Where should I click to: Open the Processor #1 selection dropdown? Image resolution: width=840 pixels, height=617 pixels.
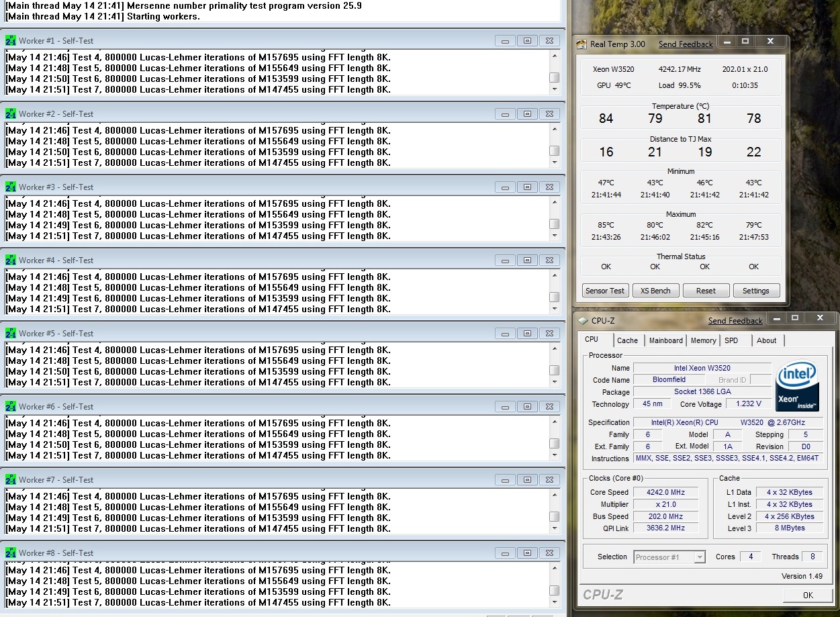point(700,557)
